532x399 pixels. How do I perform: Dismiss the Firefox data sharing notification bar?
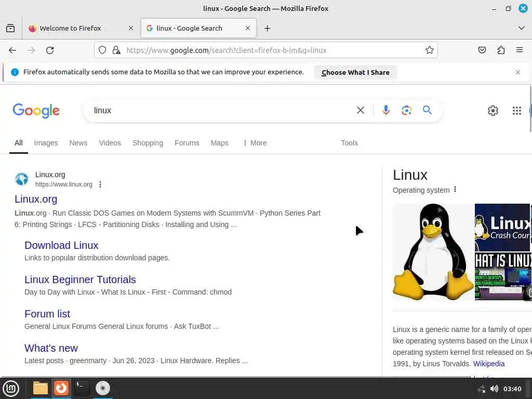(x=518, y=72)
